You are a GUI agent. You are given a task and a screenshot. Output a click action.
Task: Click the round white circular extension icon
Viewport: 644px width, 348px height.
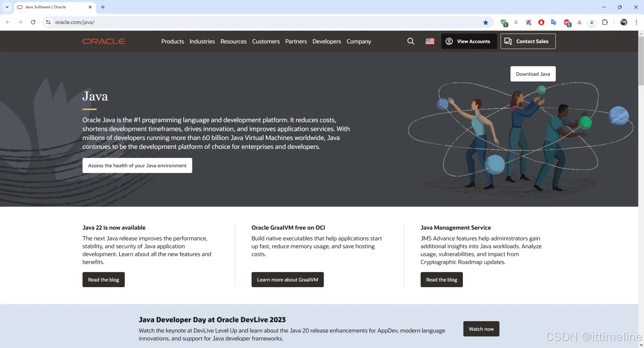pyautogui.click(x=592, y=22)
